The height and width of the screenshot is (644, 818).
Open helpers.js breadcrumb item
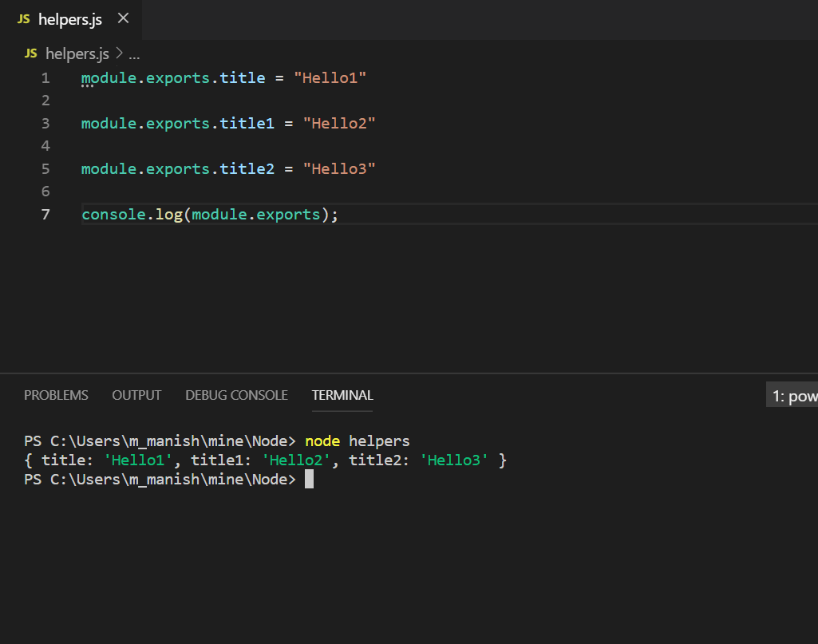(x=77, y=53)
